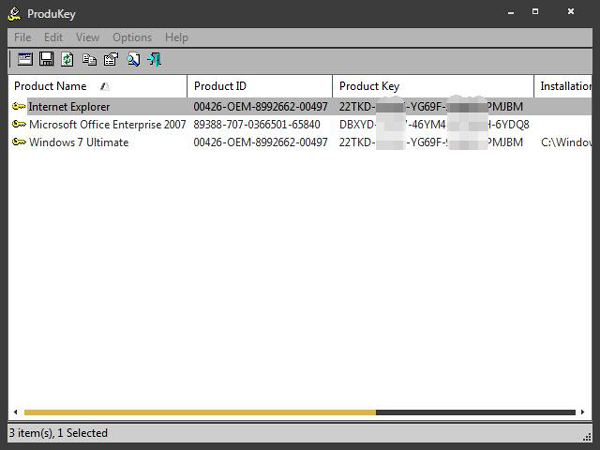Click Internet Explorer's product key cell
This screenshot has width=600, height=450.
431,106
